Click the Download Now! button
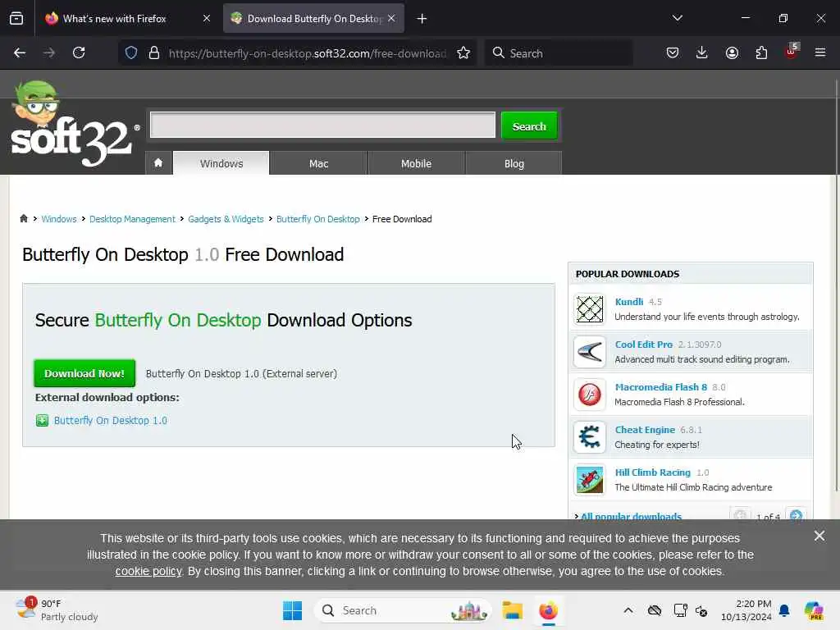Screen dimensions: 840x630 click(84, 373)
